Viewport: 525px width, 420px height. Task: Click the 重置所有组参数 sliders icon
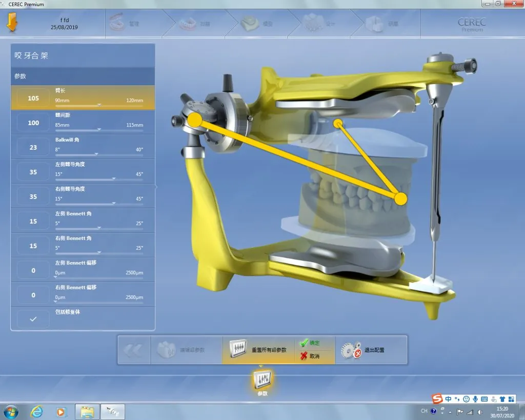pyautogui.click(x=237, y=350)
